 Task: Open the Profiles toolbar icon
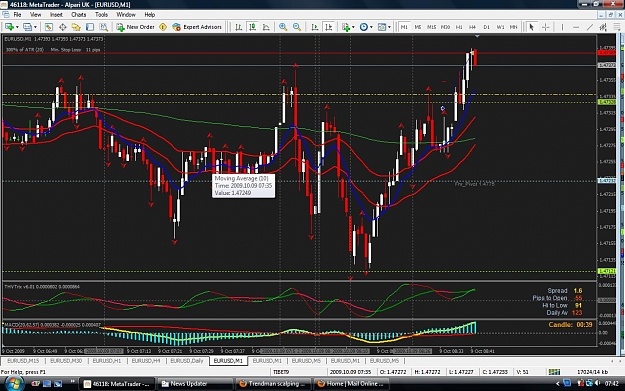pyautogui.click(x=27, y=27)
